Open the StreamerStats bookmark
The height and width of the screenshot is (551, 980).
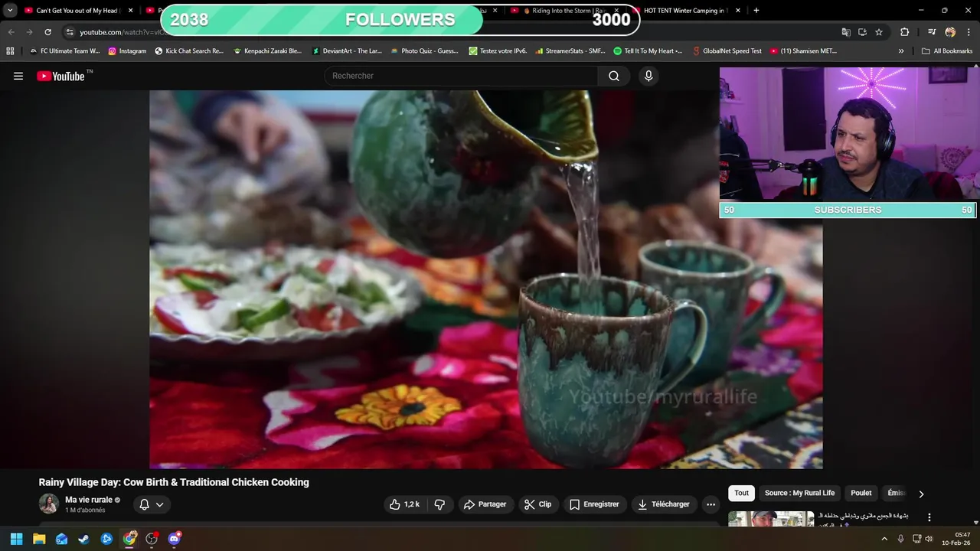(x=570, y=51)
